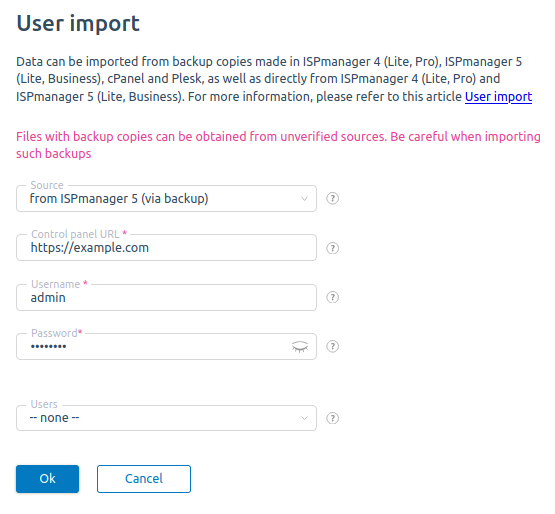This screenshot has width=555, height=514.
Task: Show the help tooltip for Password
Action: pyautogui.click(x=332, y=346)
